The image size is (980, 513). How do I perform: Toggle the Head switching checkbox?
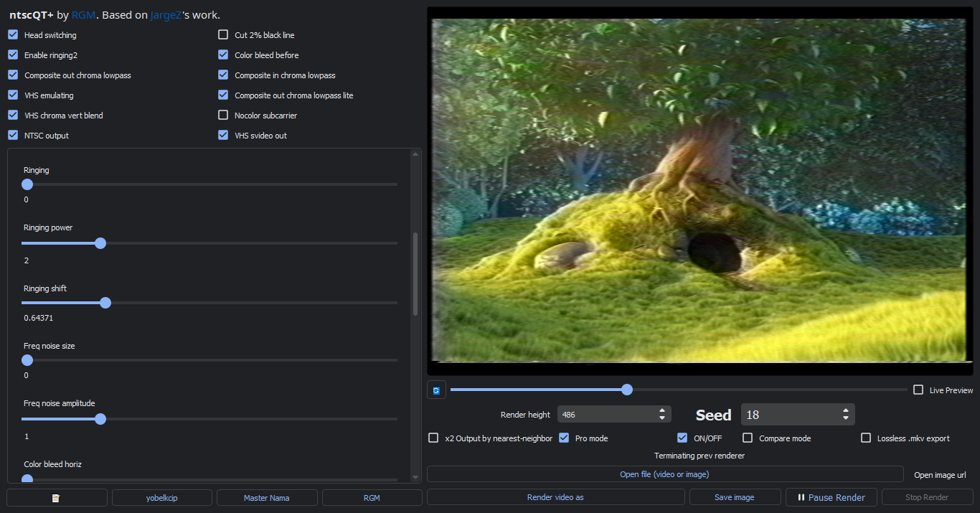(13, 34)
